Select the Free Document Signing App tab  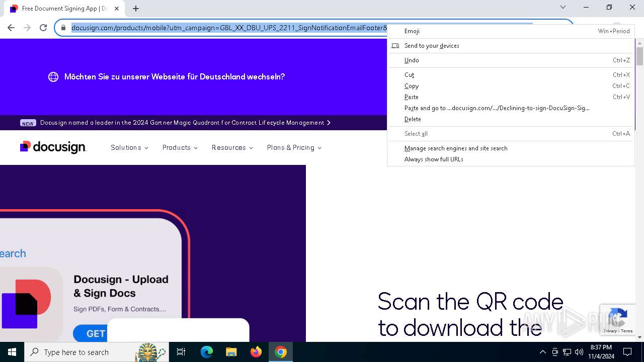point(64,9)
